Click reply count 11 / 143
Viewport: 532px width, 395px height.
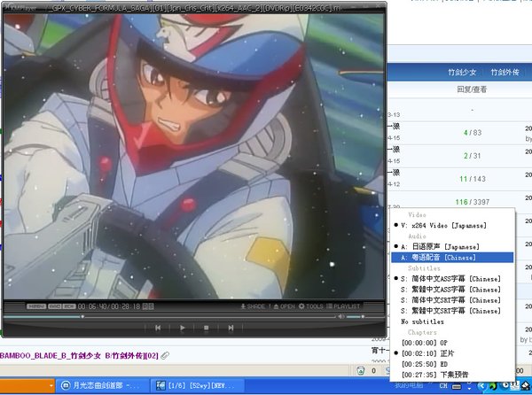473,179
